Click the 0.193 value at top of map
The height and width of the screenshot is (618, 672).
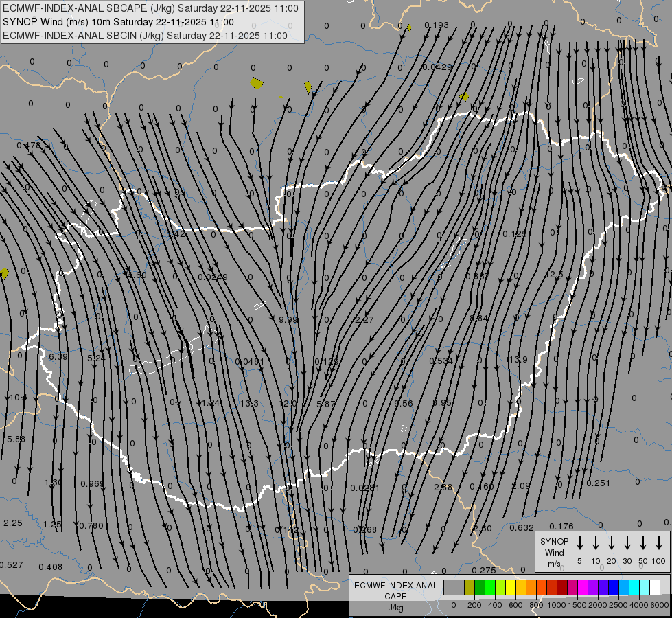(x=437, y=25)
